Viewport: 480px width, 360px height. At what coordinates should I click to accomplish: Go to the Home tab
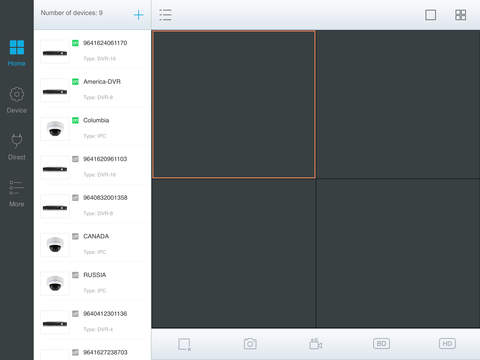coord(17,53)
